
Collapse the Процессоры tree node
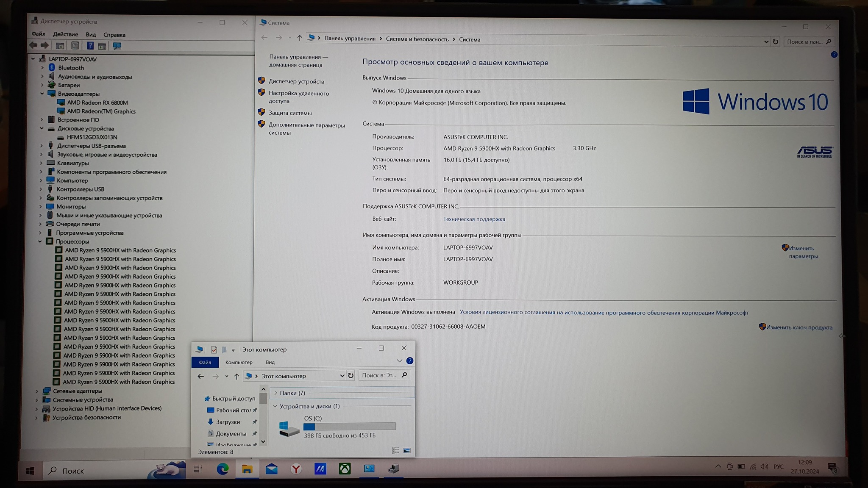[x=40, y=241]
